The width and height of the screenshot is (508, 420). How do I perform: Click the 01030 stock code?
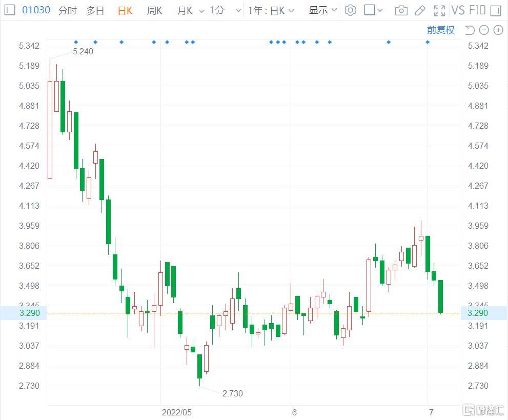[36, 10]
